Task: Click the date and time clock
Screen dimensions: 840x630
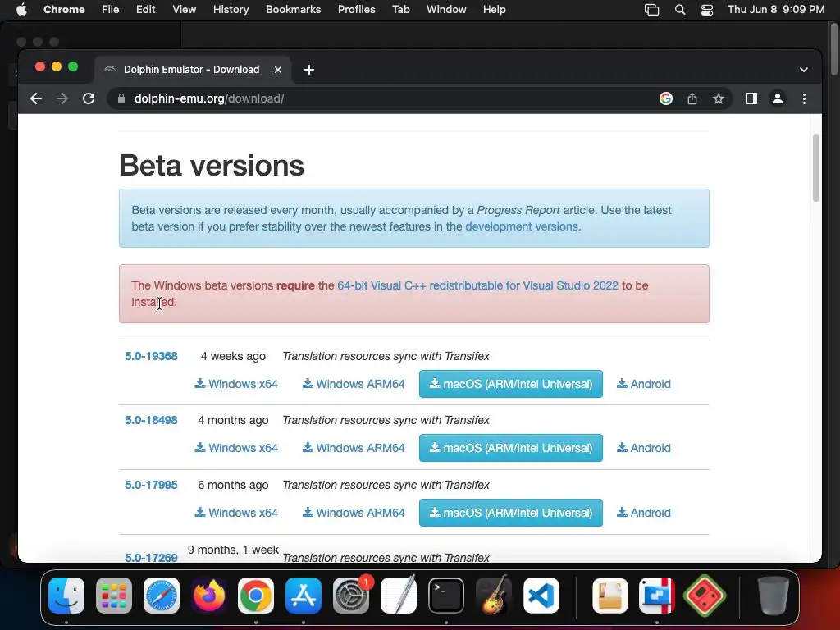Action: (x=776, y=10)
